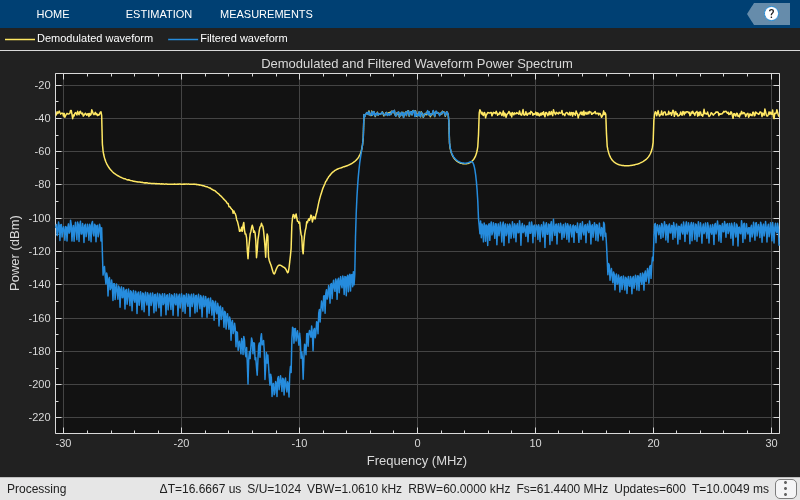The image size is (800, 500).
Task: Click the Fs=61.4400 MHz status readout
Action: coord(562,489)
